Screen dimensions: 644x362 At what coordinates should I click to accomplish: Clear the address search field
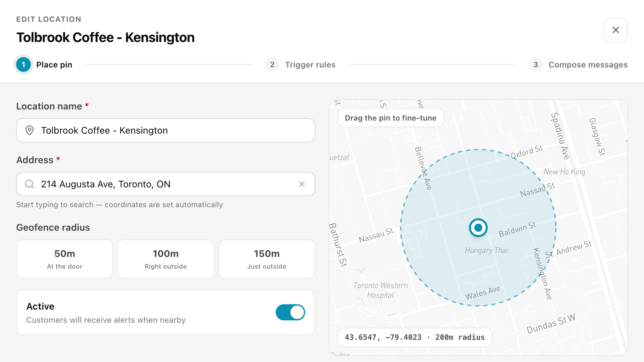coord(302,184)
